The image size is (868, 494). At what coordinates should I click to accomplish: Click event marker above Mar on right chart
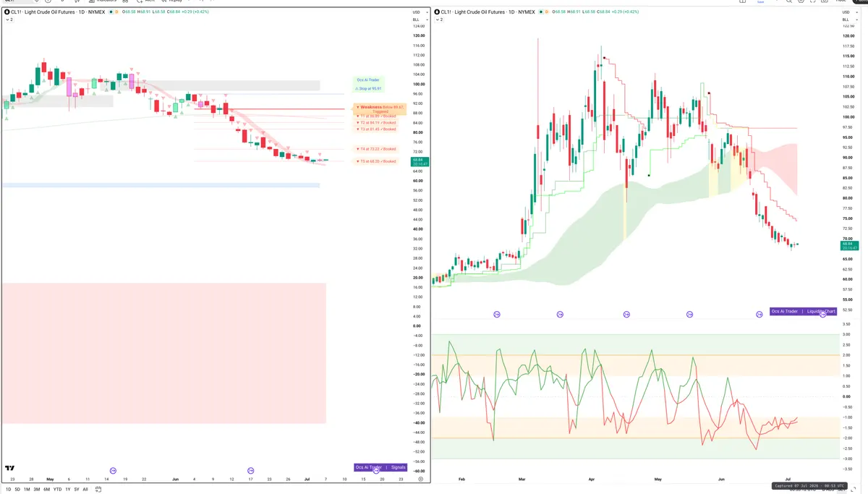[x=561, y=315]
